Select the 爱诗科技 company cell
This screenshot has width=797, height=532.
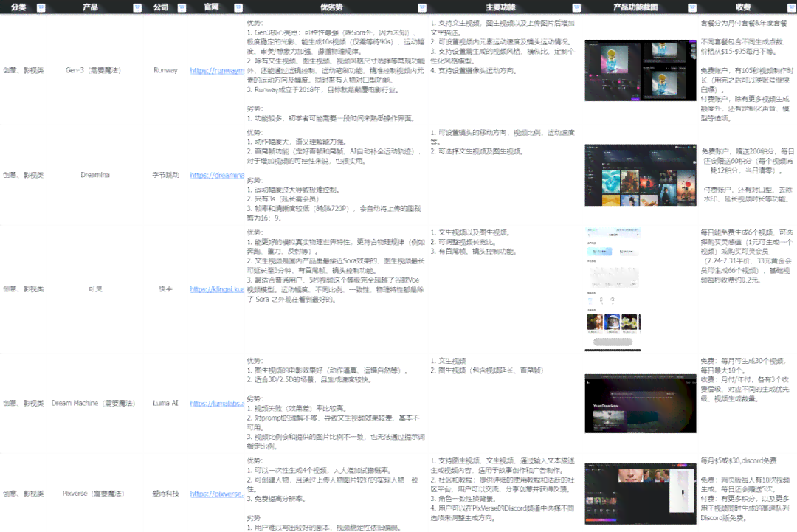(x=165, y=494)
